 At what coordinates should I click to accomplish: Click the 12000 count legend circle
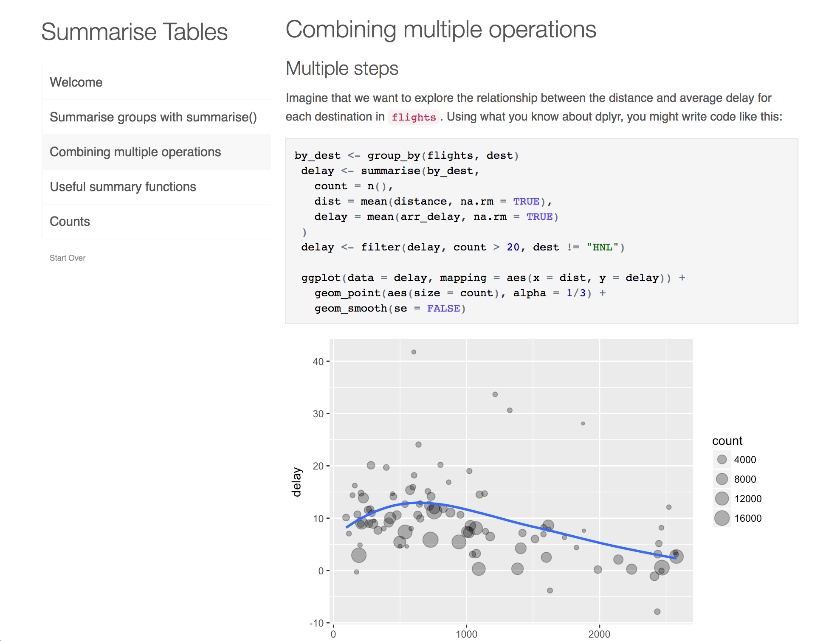tap(722, 498)
